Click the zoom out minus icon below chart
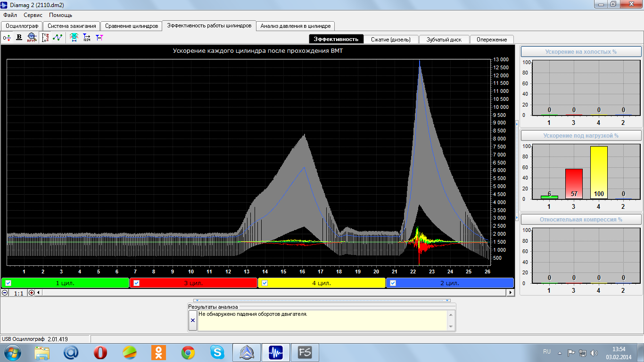Viewport: 644px width, 362px height. [x=5, y=293]
